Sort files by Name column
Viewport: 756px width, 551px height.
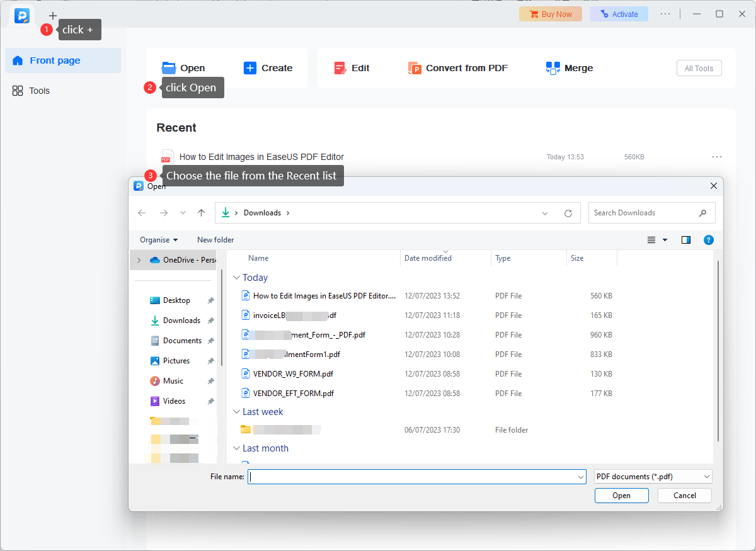tap(258, 258)
